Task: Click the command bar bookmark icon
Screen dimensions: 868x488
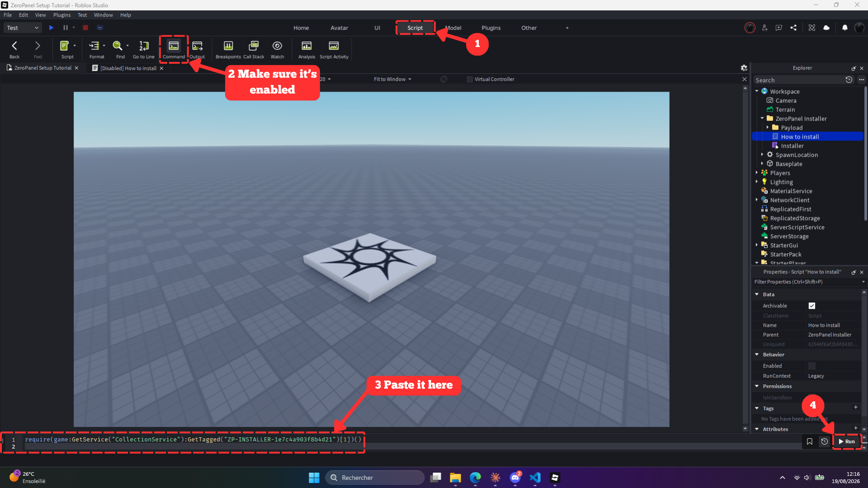Action: point(810,441)
